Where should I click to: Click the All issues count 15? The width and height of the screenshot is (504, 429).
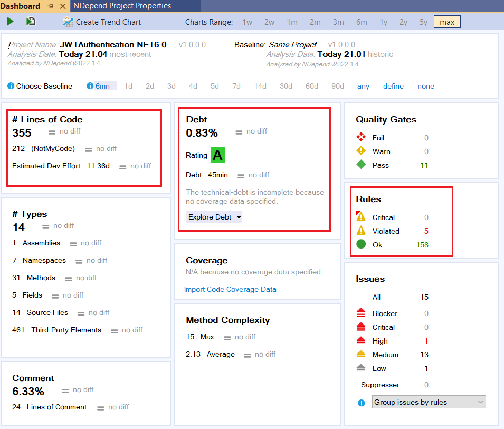pos(424,297)
